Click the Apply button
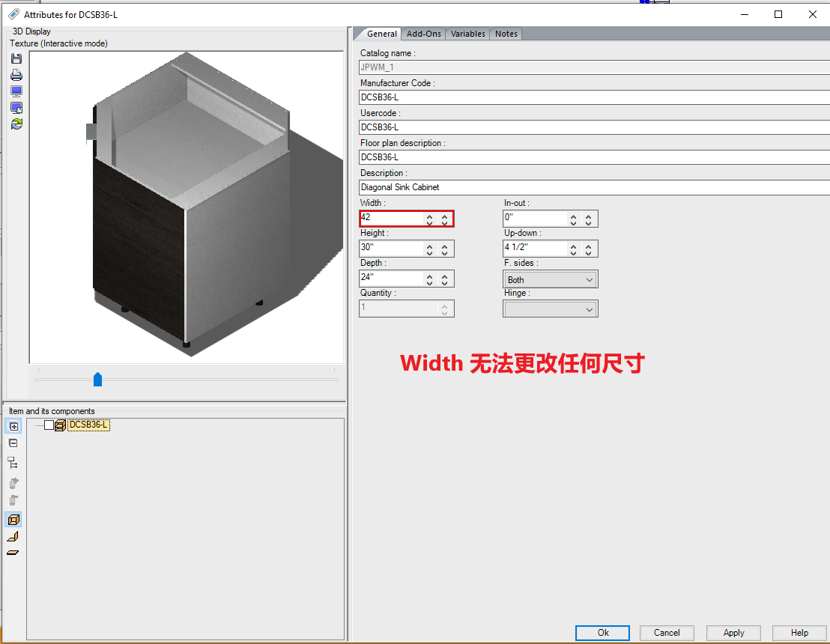The width and height of the screenshot is (830, 644). [733, 633]
